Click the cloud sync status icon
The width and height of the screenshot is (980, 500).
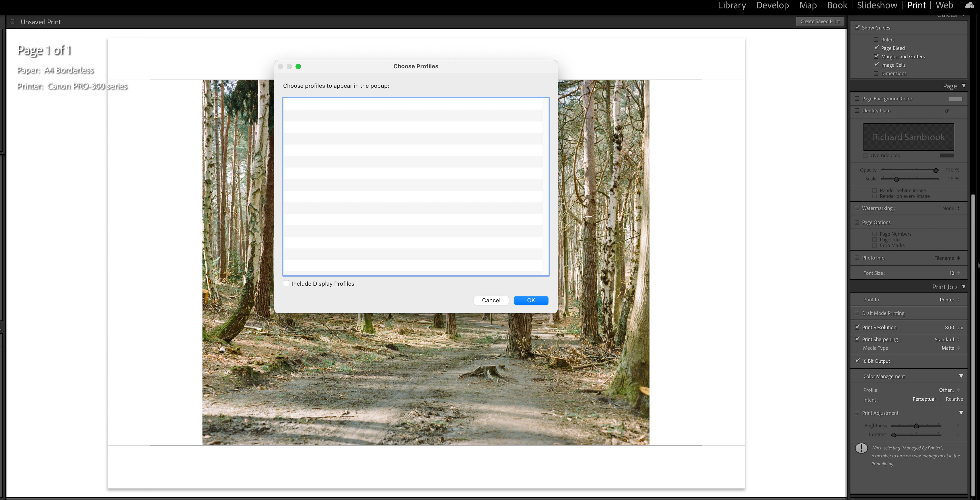(x=969, y=5)
